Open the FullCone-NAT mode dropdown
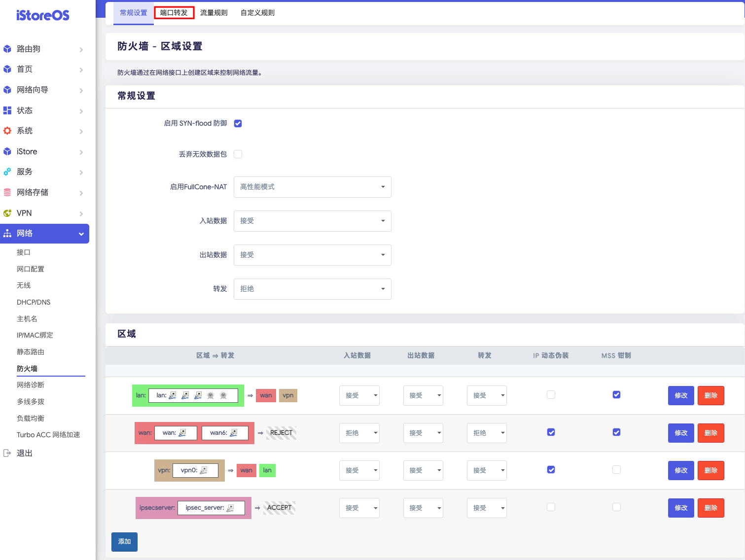745x560 pixels. click(x=312, y=187)
